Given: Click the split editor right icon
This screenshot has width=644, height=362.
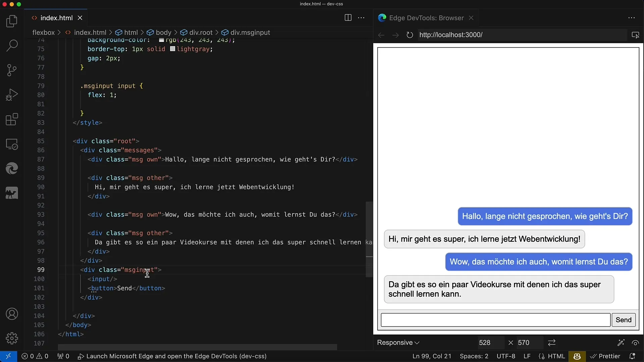Looking at the screenshot, I should [348, 18].
